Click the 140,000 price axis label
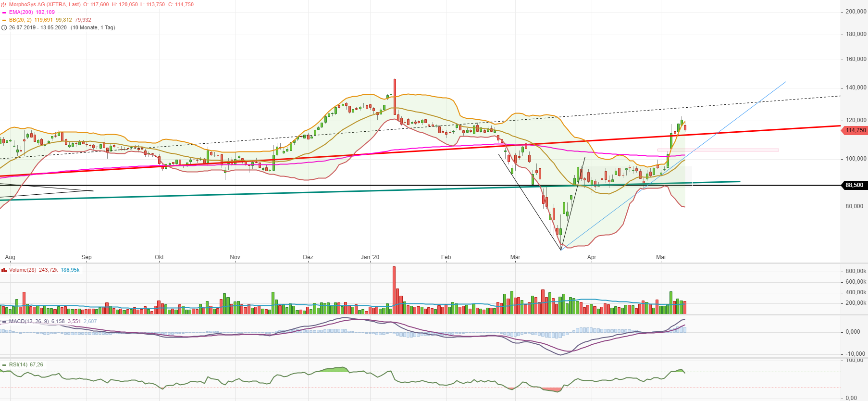 tap(856, 88)
